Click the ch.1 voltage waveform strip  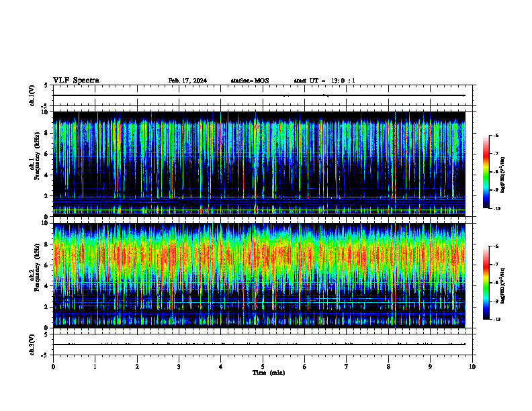click(264, 95)
